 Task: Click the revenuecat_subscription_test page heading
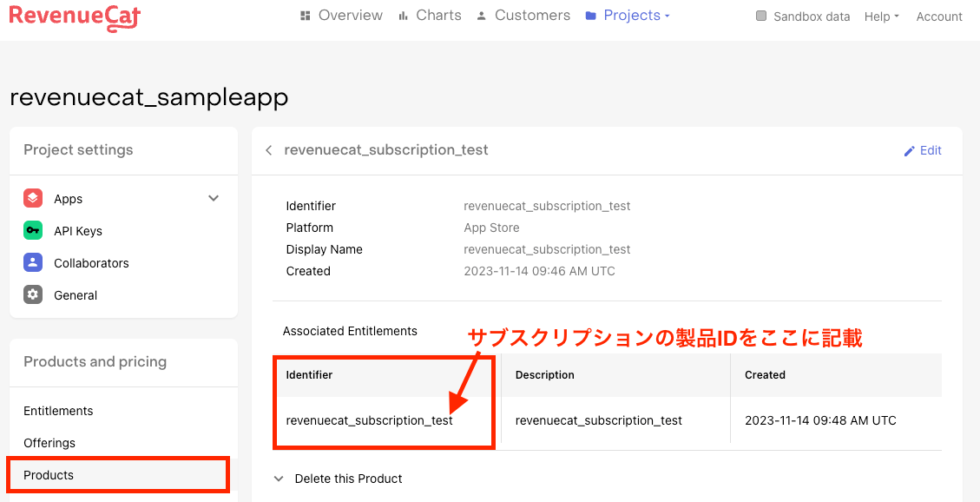tap(385, 150)
